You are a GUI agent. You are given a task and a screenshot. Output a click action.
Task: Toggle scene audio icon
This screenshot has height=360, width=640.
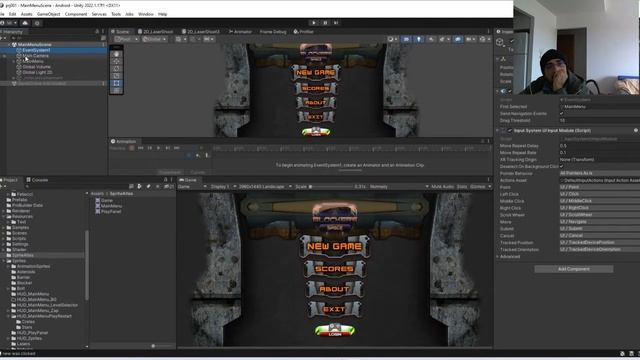click(431, 39)
